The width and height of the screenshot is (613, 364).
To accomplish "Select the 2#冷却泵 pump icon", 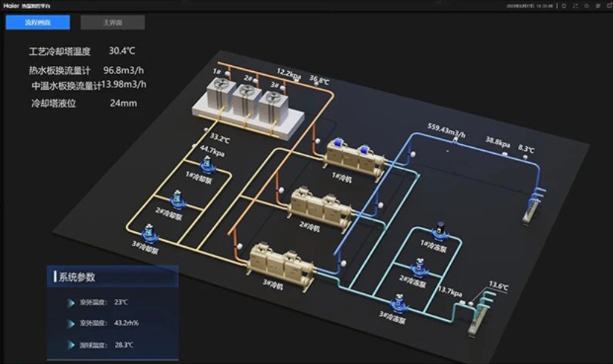I will (177, 199).
